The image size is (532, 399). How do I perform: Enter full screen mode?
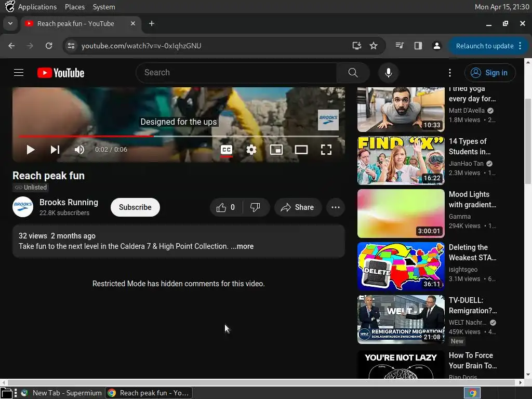(x=326, y=150)
